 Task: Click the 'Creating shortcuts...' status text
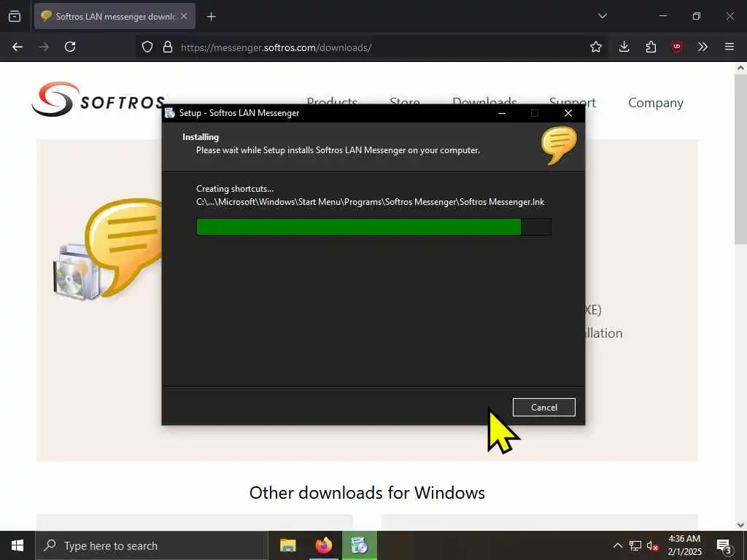(x=235, y=189)
